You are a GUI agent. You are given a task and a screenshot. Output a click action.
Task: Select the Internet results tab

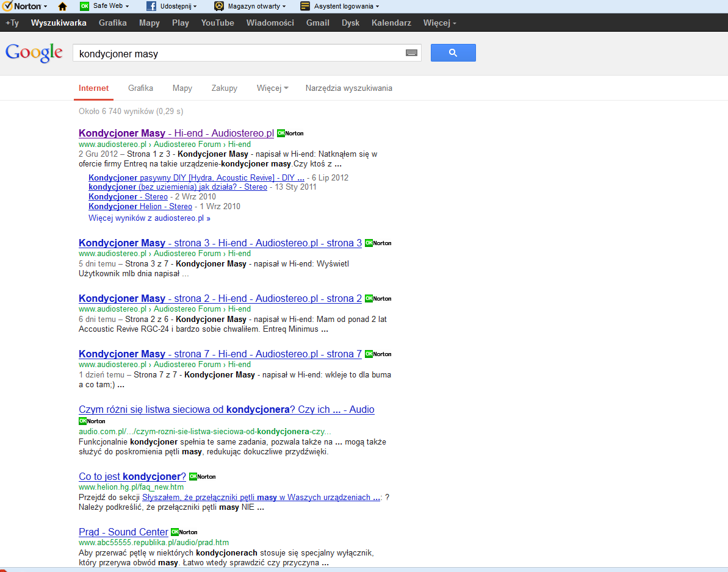coord(94,88)
